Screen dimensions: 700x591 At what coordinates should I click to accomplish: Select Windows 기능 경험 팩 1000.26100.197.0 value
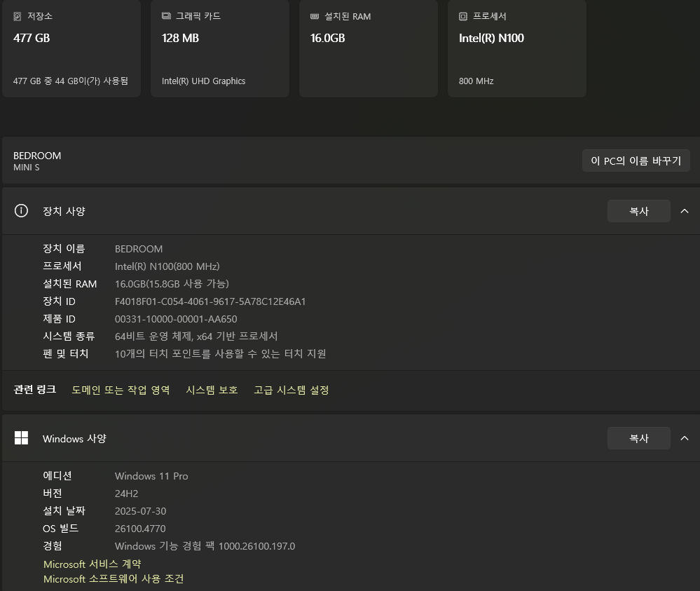205,546
